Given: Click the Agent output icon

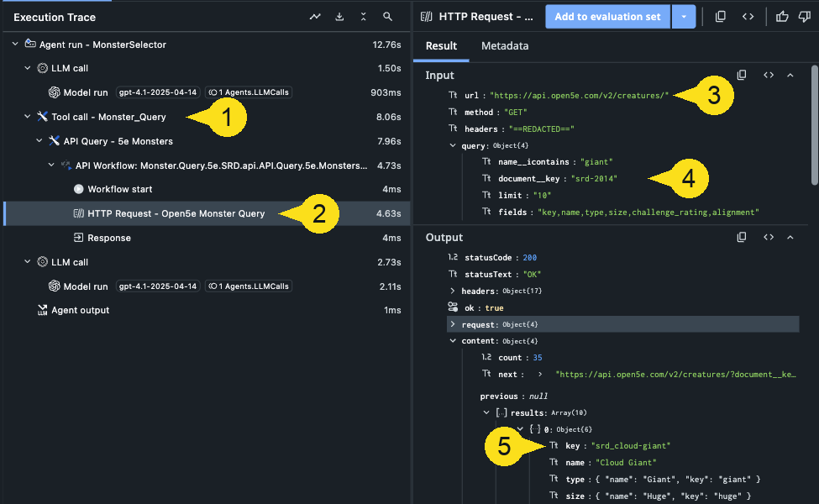Looking at the screenshot, I should point(42,310).
